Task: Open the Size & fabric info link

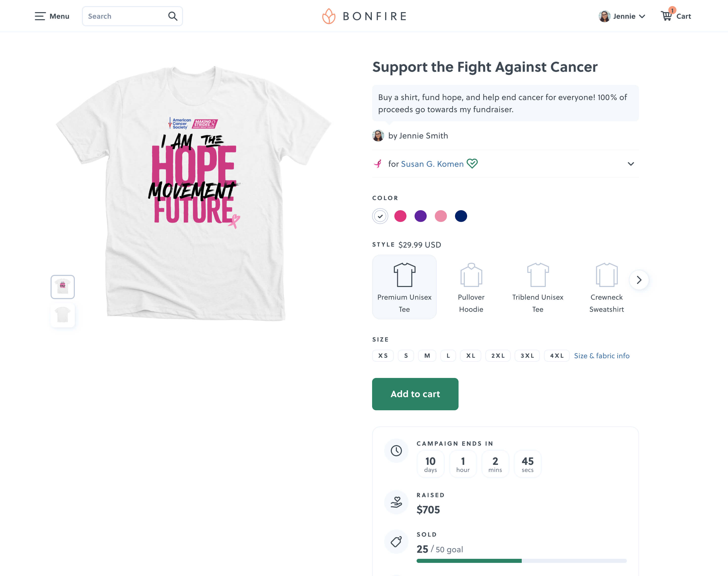Action: tap(602, 355)
